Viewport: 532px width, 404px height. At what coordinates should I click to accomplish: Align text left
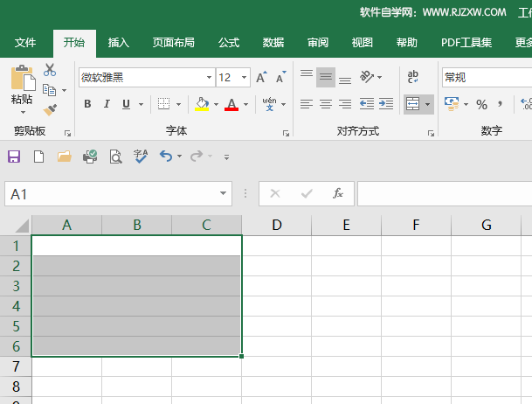[x=307, y=104]
